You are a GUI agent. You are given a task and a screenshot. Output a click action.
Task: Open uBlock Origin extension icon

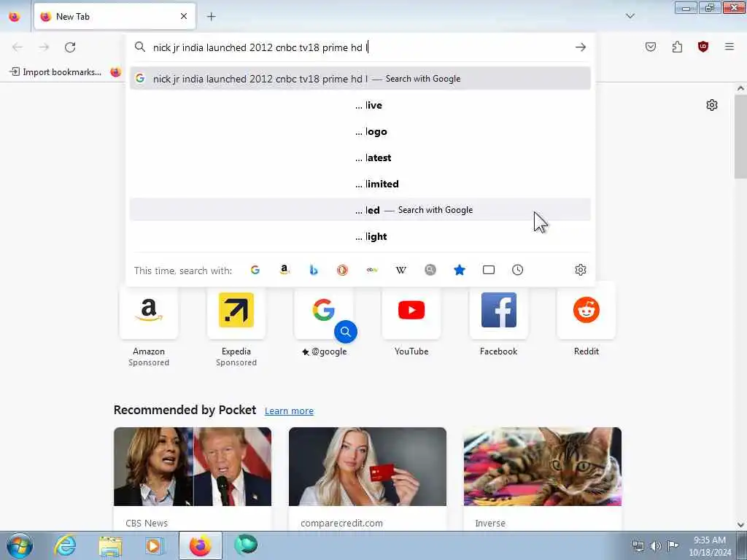click(703, 47)
